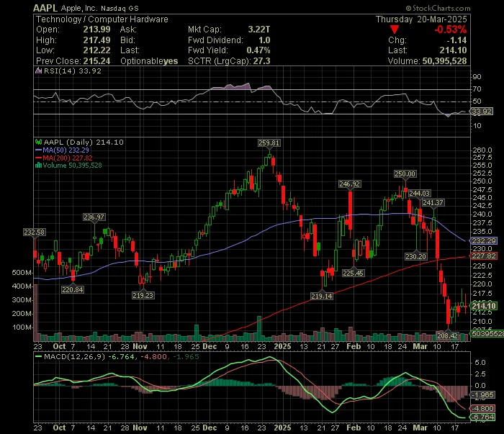Click the 259.81 peak price label
The image size is (504, 434).
click(x=269, y=143)
